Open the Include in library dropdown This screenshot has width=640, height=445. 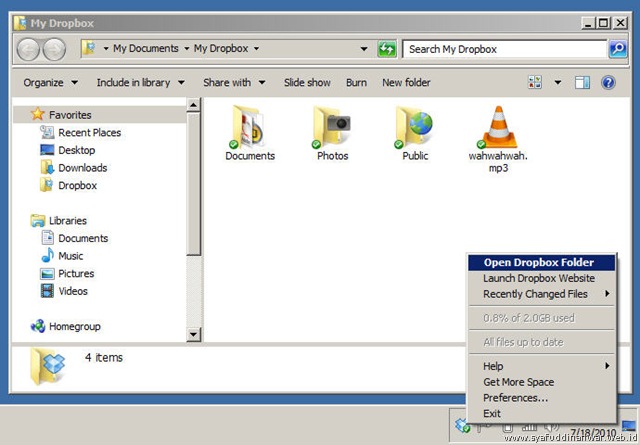[x=140, y=82]
